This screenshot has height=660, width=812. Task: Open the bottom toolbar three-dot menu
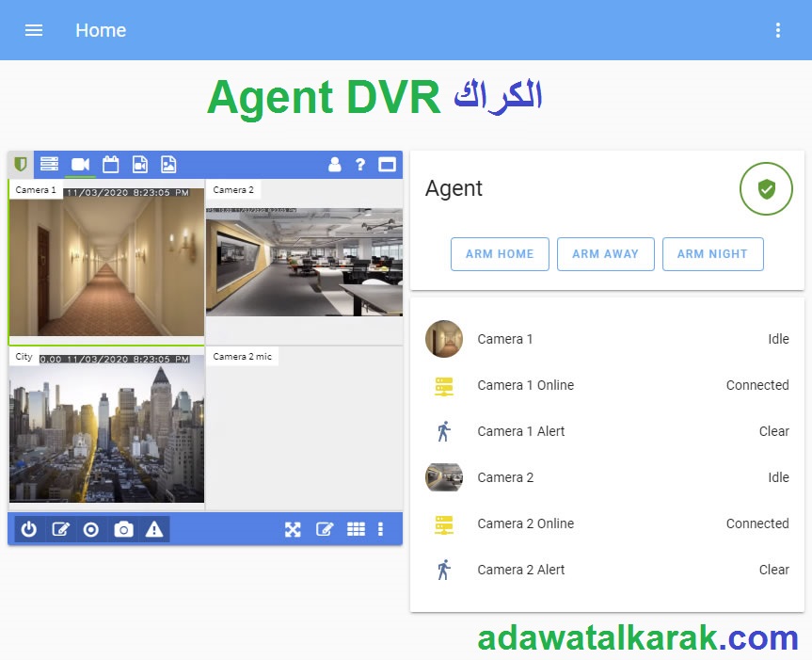point(381,529)
